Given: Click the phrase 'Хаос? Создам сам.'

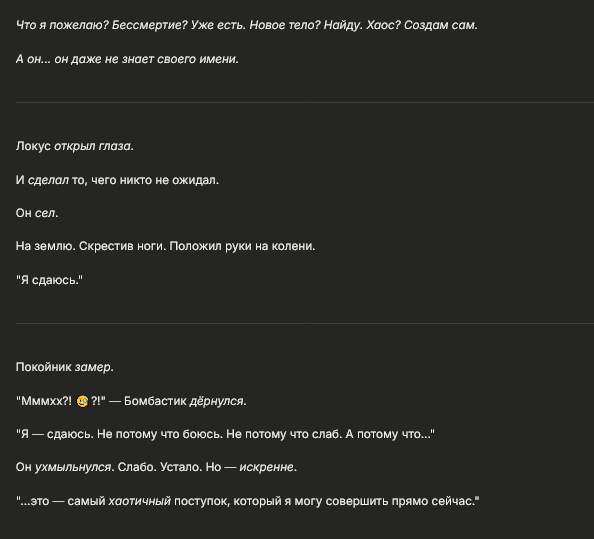Looking at the screenshot, I should point(422,25).
